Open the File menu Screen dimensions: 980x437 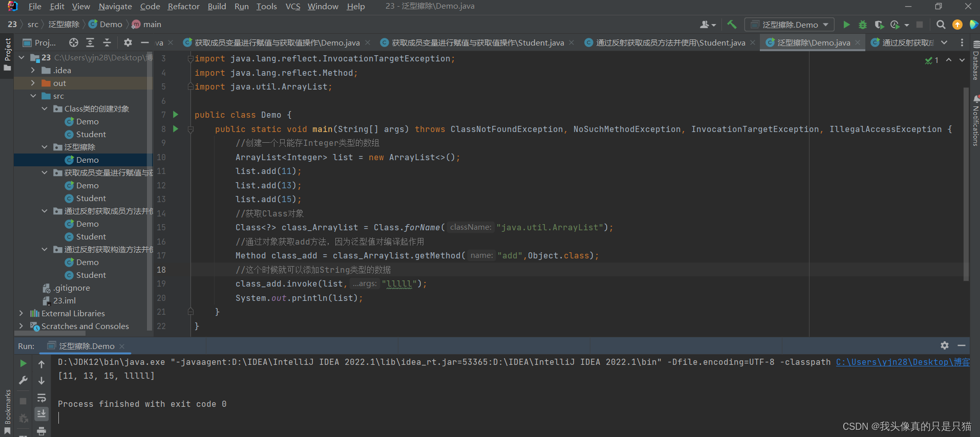(35, 6)
